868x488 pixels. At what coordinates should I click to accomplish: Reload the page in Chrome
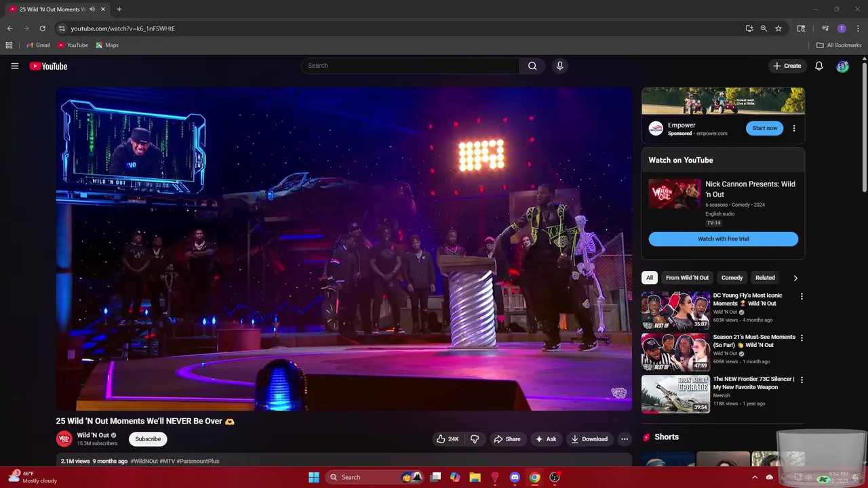click(x=42, y=28)
